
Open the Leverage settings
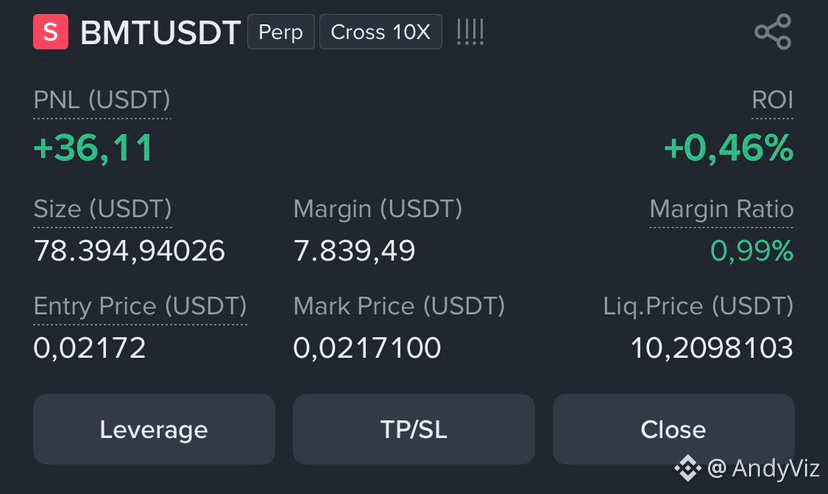tap(154, 429)
